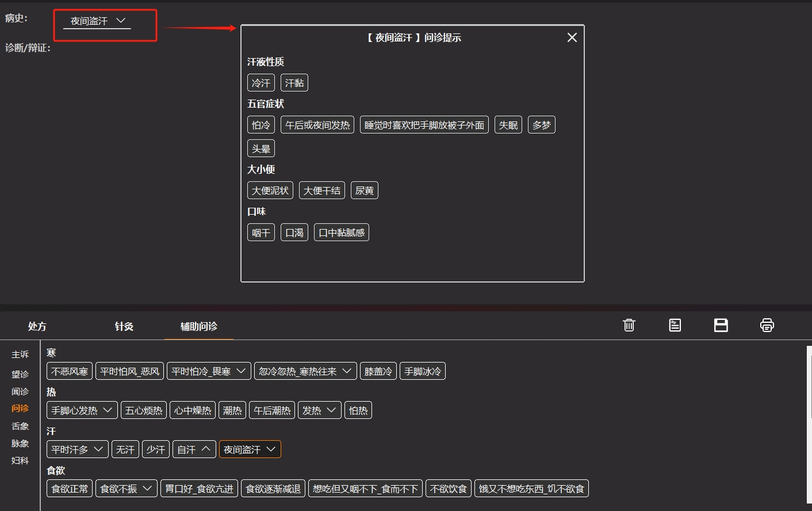Open the 夜间盗汗 dropdown beside 病史
This screenshot has width=812, height=511.
[x=97, y=21]
